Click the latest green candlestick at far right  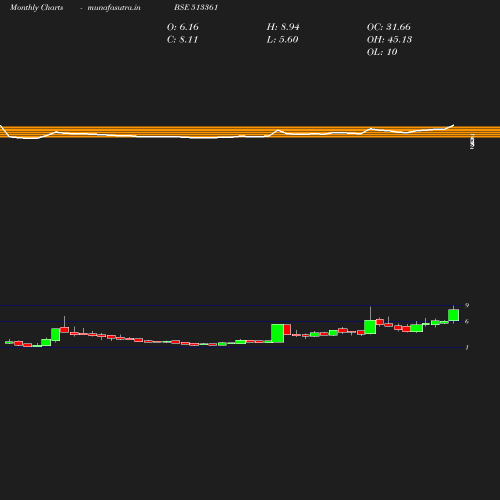pos(454,315)
